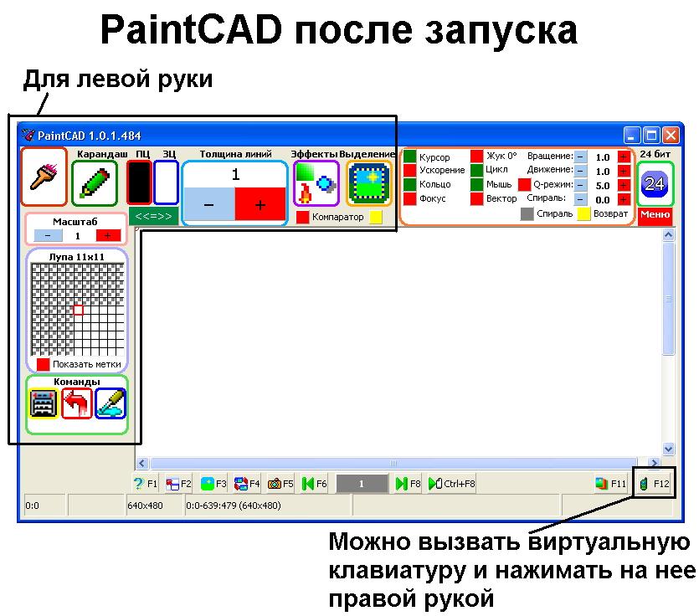Toggle the gray Спираль square
Viewport: 699px width, 616px height.
[527, 214]
